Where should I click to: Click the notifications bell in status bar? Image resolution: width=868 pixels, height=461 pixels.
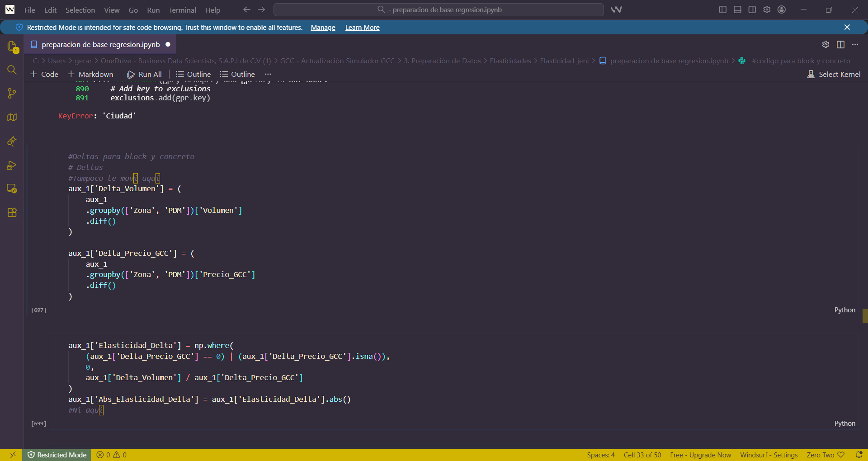click(x=859, y=455)
